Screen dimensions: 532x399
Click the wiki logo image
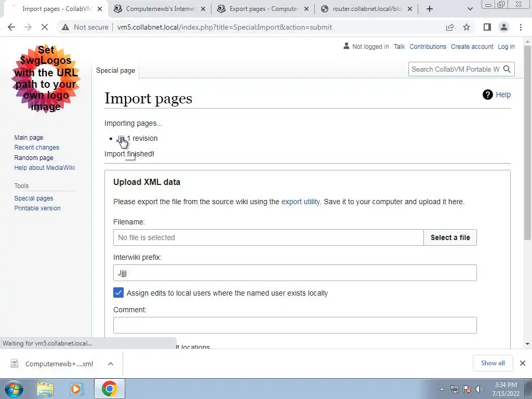pos(46,78)
